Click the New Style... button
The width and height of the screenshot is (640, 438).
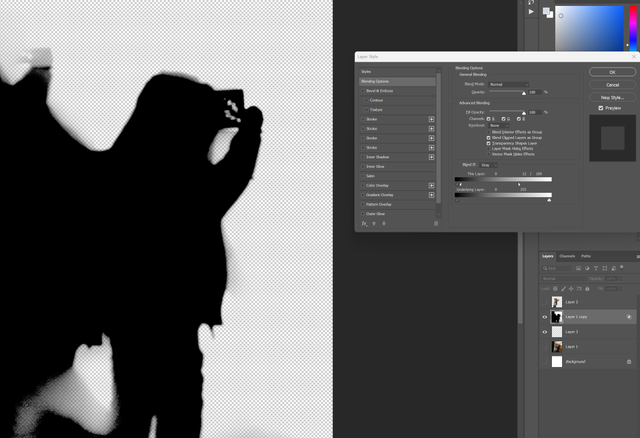click(x=612, y=98)
